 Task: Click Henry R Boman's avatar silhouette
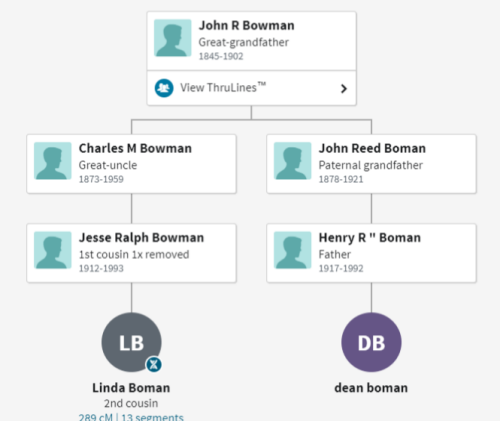(293, 250)
